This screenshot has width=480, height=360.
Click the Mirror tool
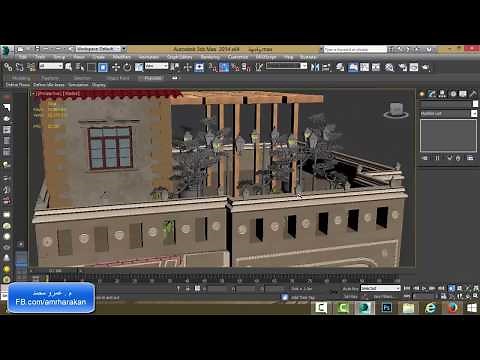(315, 67)
